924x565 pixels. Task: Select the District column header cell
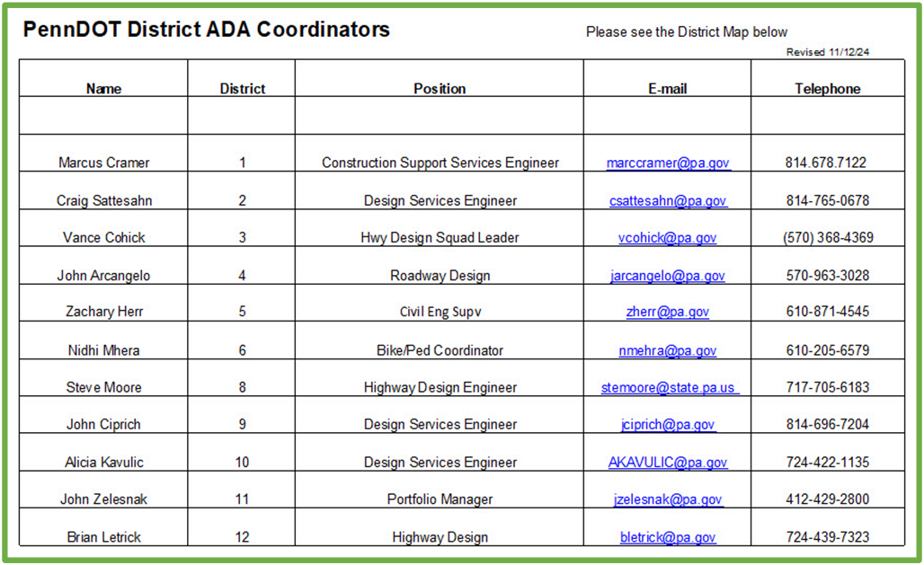pos(242,78)
